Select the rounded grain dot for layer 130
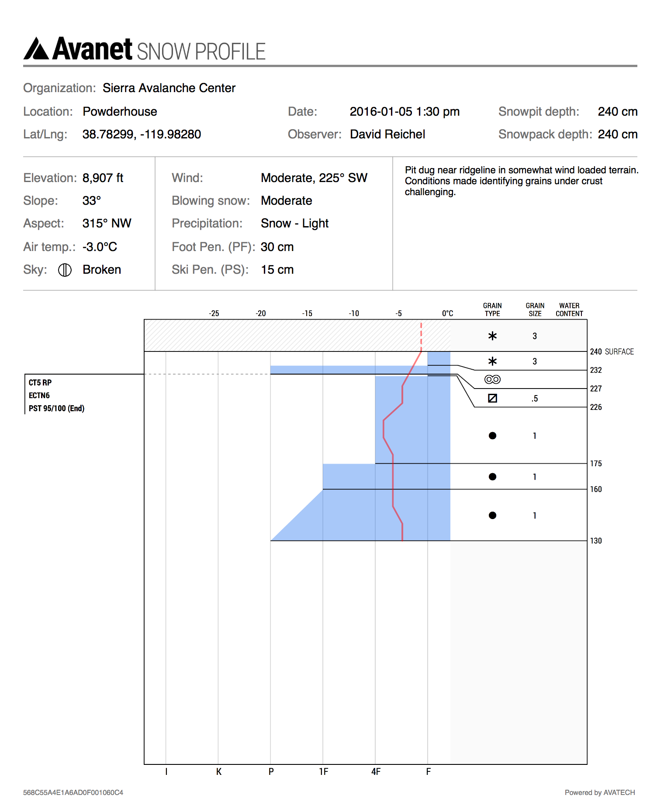 pyautogui.click(x=492, y=516)
